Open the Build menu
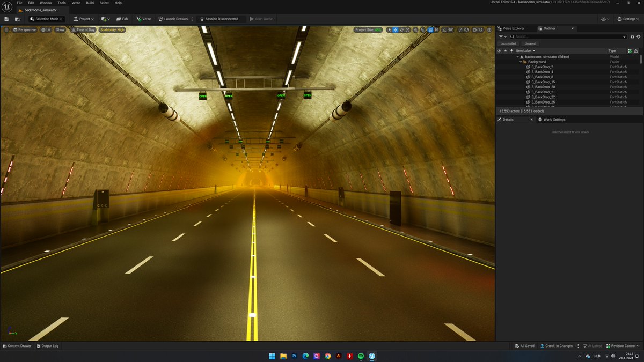The height and width of the screenshot is (362, 644). point(90,3)
